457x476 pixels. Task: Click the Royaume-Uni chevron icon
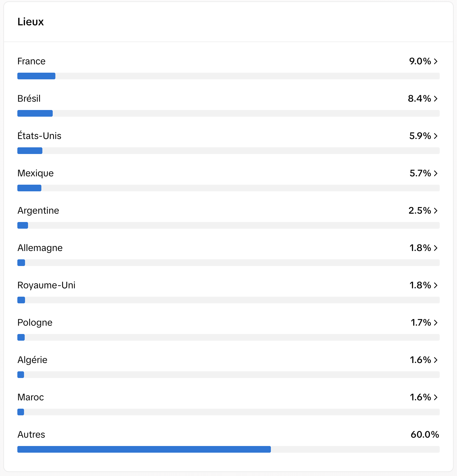pyautogui.click(x=436, y=285)
